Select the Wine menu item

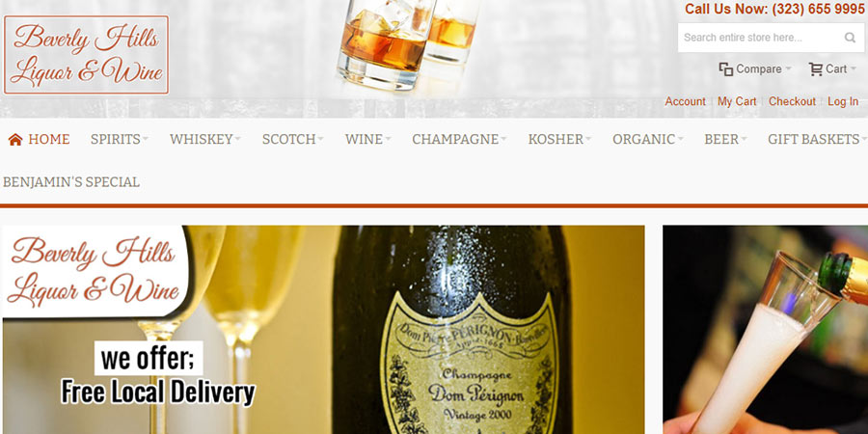[367, 139]
